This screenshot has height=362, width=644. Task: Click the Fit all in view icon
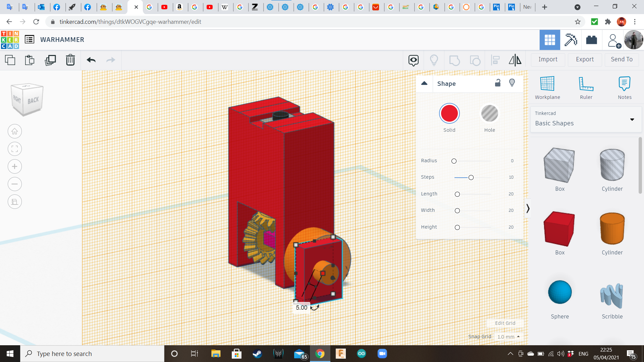15,149
